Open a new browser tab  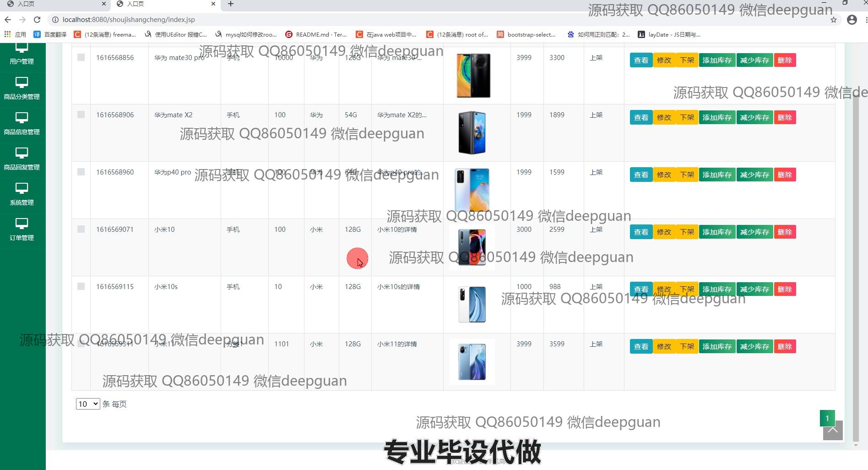231,4
